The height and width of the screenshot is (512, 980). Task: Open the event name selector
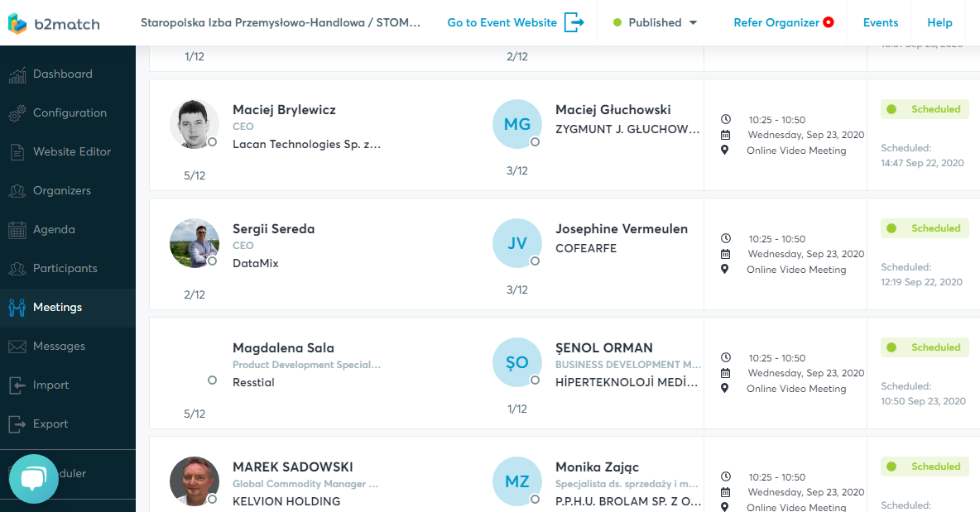coord(281,23)
